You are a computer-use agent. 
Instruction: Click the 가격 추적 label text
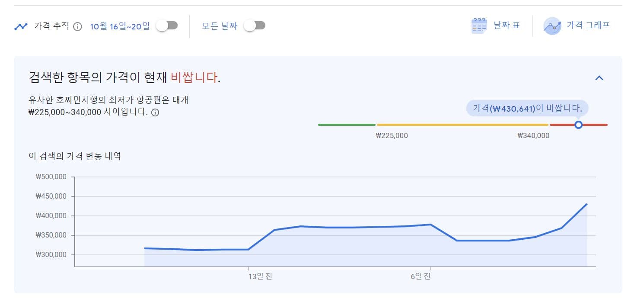(x=51, y=26)
